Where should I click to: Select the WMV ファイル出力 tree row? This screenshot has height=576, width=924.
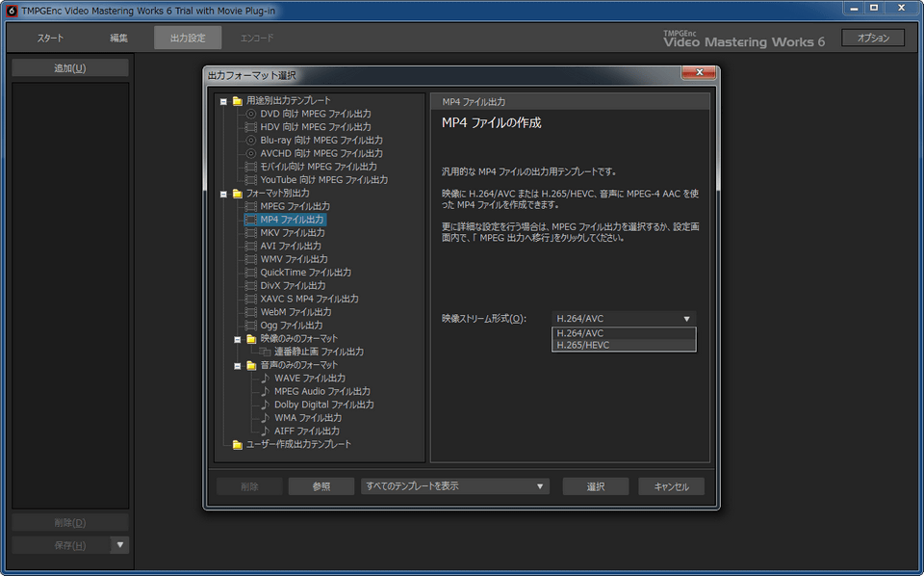click(x=295, y=259)
